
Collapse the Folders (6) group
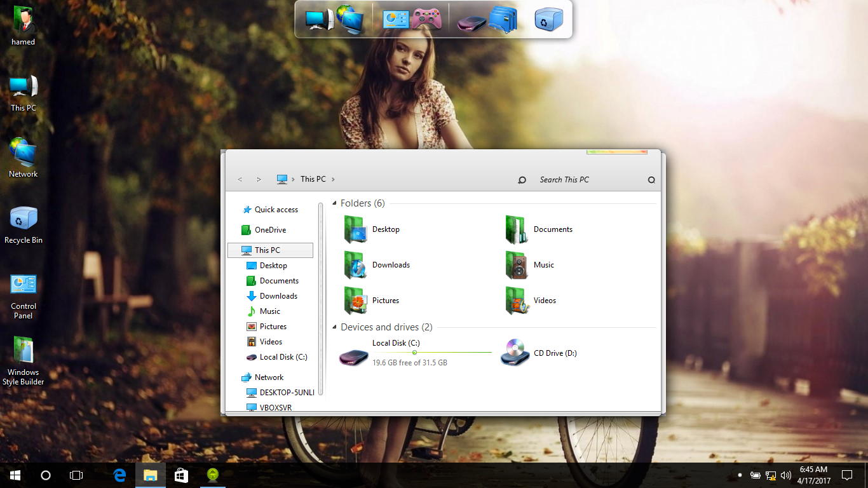(335, 203)
